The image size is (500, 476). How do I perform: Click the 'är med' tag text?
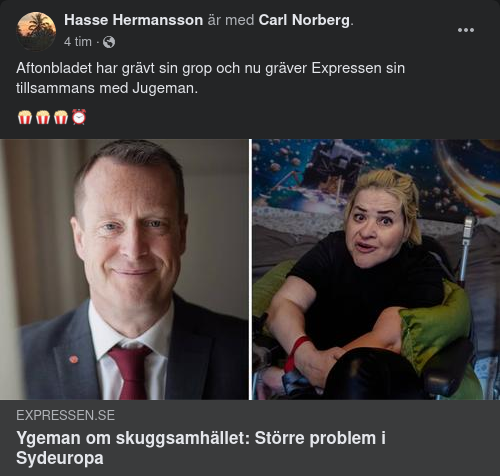(x=231, y=20)
